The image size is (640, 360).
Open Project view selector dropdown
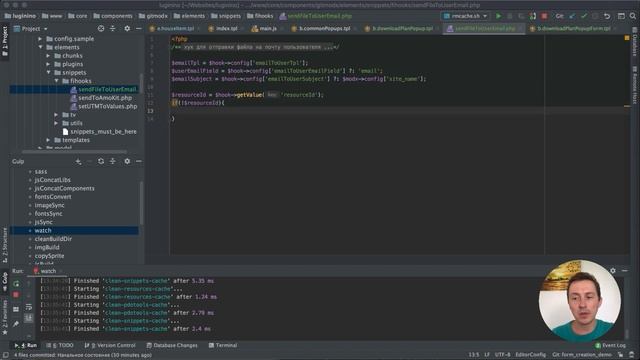[x=31, y=29]
